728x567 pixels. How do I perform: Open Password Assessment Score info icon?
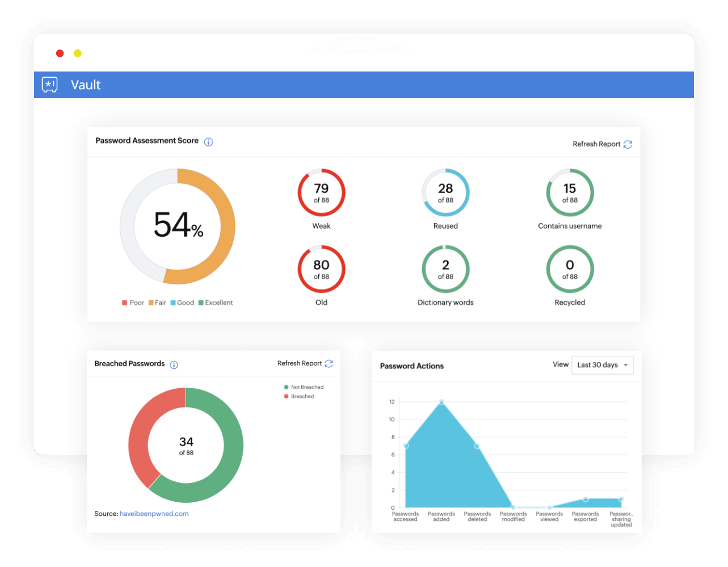pos(208,142)
